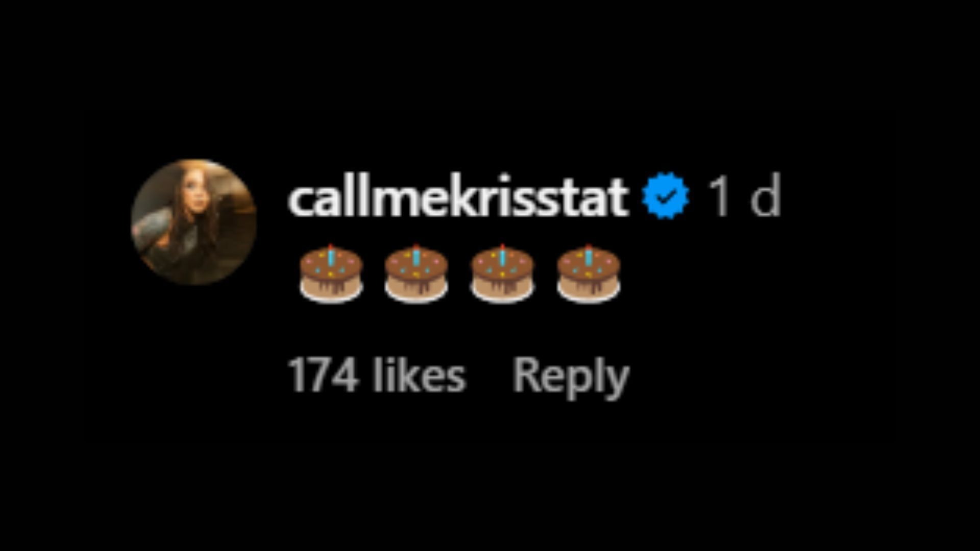980x551 pixels.
Task: Open the callmekrisstat username link
Action: pyautogui.click(x=457, y=197)
